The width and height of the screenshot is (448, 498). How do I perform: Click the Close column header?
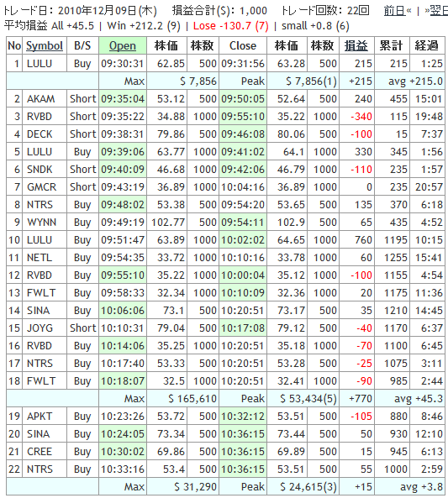click(243, 45)
